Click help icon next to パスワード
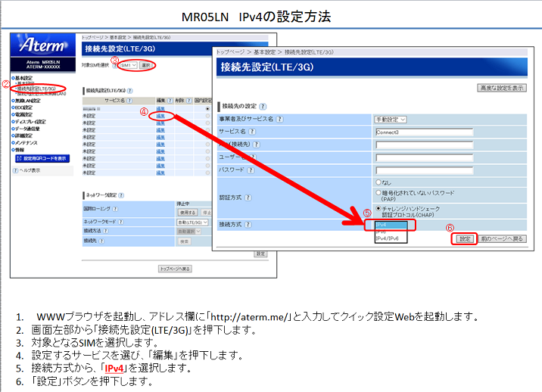This screenshot has width=542, height=392. pyautogui.click(x=251, y=170)
